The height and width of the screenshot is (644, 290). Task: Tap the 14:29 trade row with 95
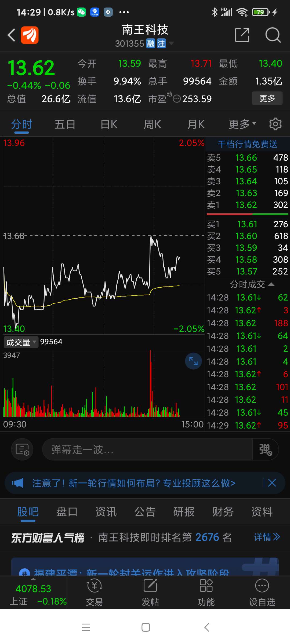pos(248,425)
